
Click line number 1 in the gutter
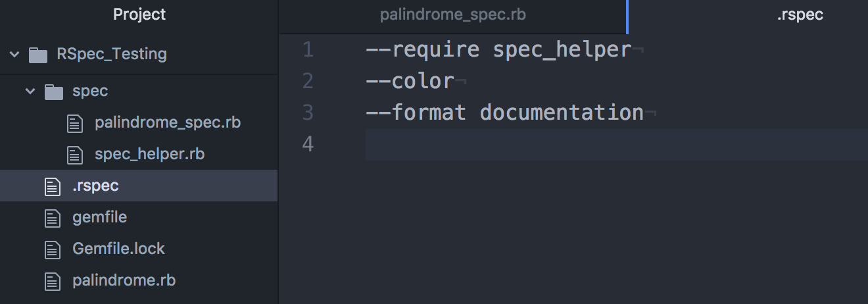pos(308,49)
